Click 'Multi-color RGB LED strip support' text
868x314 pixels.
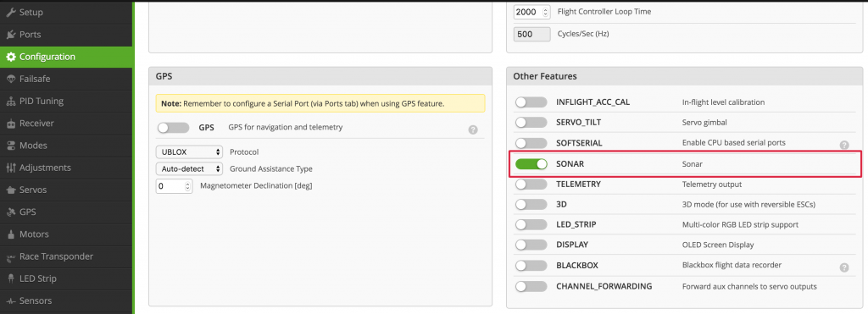[x=740, y=225]
